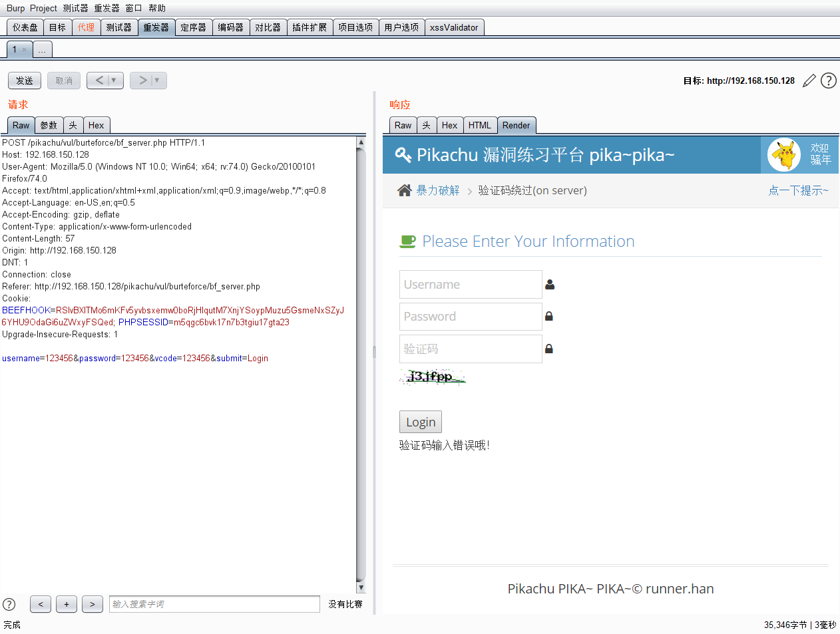Screen dimensions: 840x634
Task: Open the Project menu
Action: pos(43,8)
